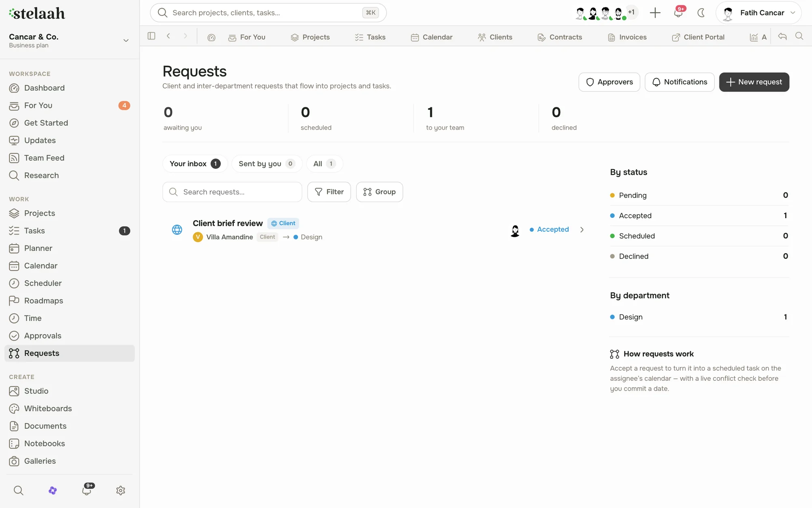Open Updates in the sidebar

click(69, 140)
